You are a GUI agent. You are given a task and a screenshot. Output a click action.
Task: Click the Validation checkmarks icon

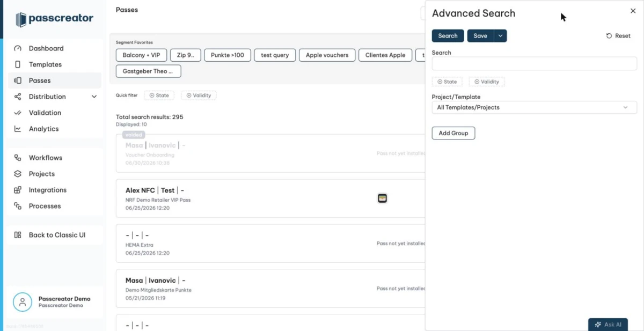tap(18, 113)
